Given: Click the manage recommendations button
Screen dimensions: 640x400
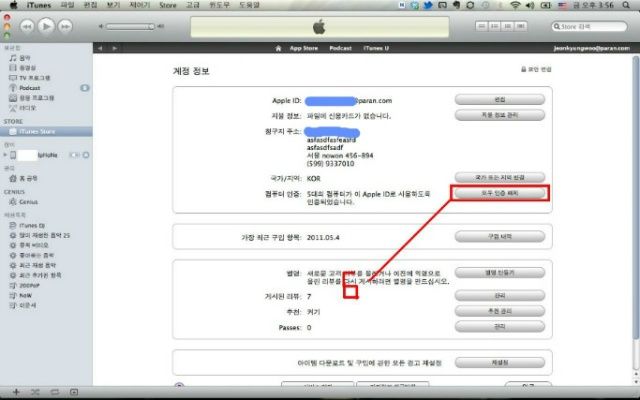Looking at the screenshot, I should tap(500, 311).
